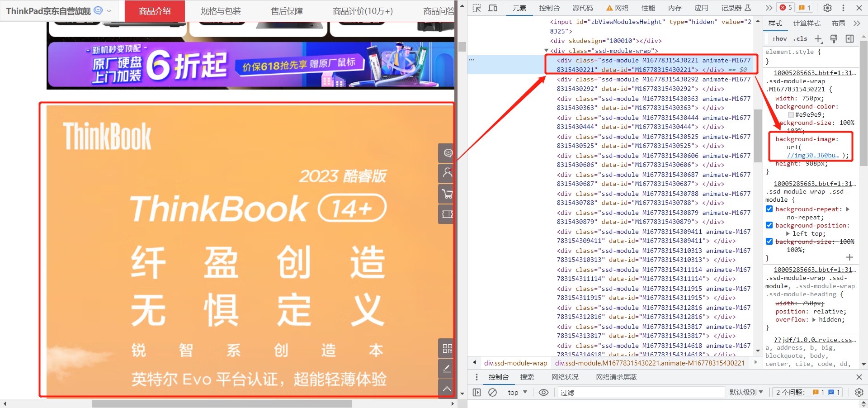
Task: Toggle computed styles sidebar icon
Action: click(850, 39)
